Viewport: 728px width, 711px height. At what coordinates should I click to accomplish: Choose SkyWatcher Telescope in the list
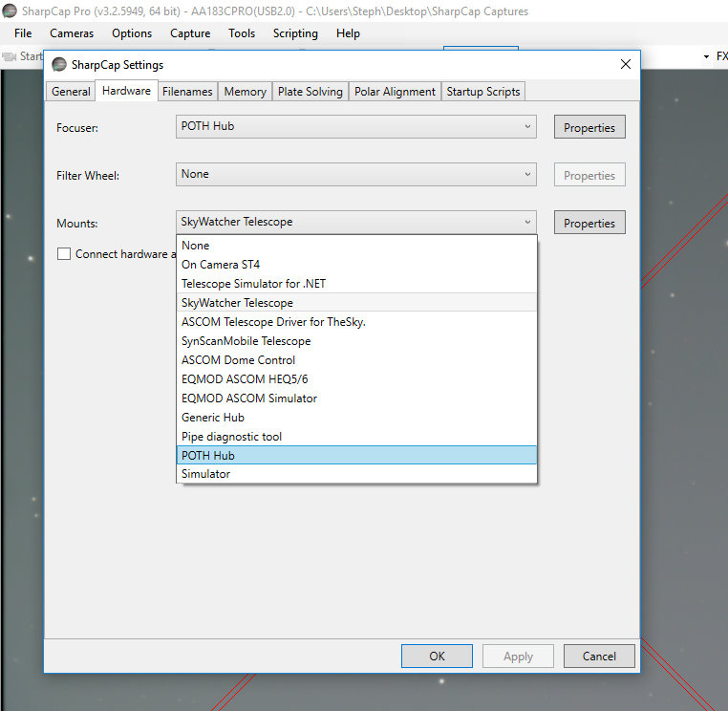356,302
